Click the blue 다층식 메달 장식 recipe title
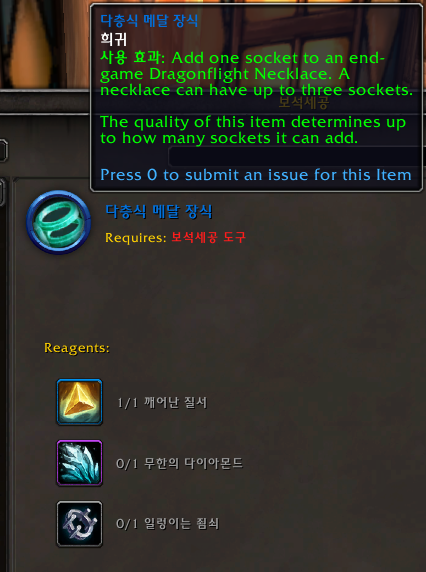Viewport: 426px width, 572px height. pyautogui.click(x=159, y=211)
